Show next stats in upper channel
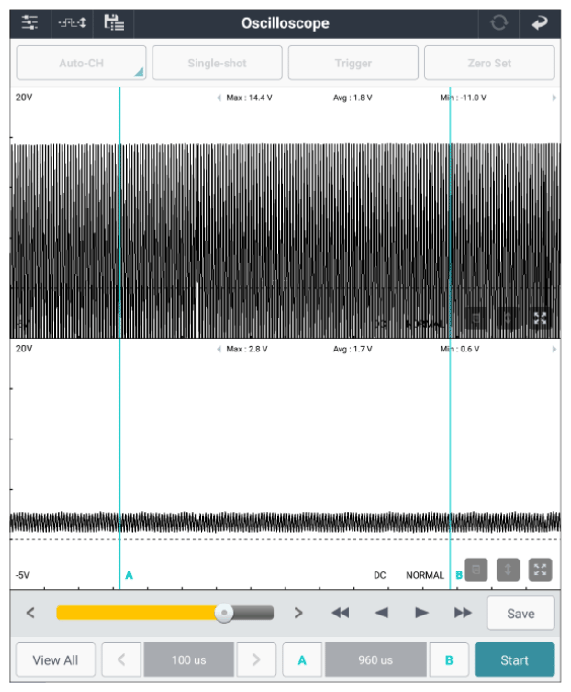The width and height of the screenshot is (571, 692). 554,98
